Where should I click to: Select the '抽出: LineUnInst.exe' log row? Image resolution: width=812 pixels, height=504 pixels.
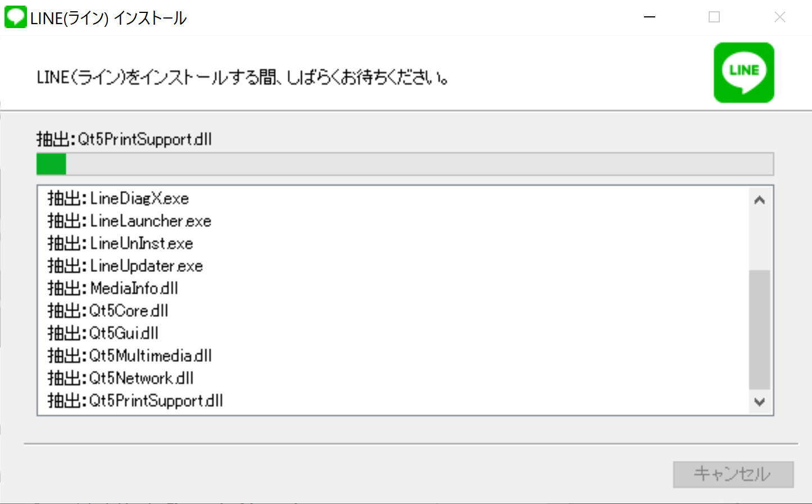pyautogui.click(x=393, y=243)
